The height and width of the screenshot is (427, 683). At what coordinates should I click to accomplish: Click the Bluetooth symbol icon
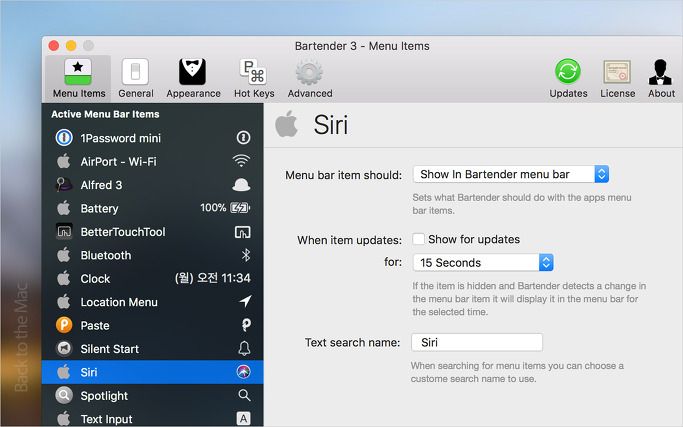coord(246,255)
